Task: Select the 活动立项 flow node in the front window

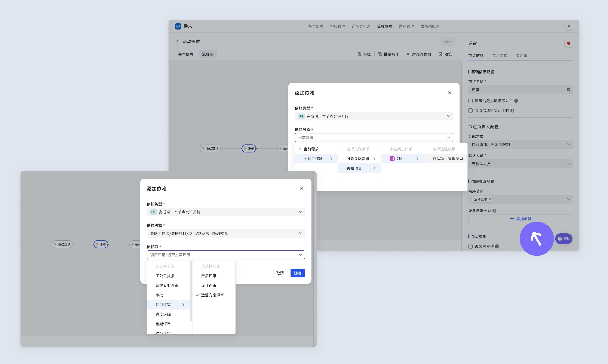Action: pyautogui.click(x=62, y=244)
